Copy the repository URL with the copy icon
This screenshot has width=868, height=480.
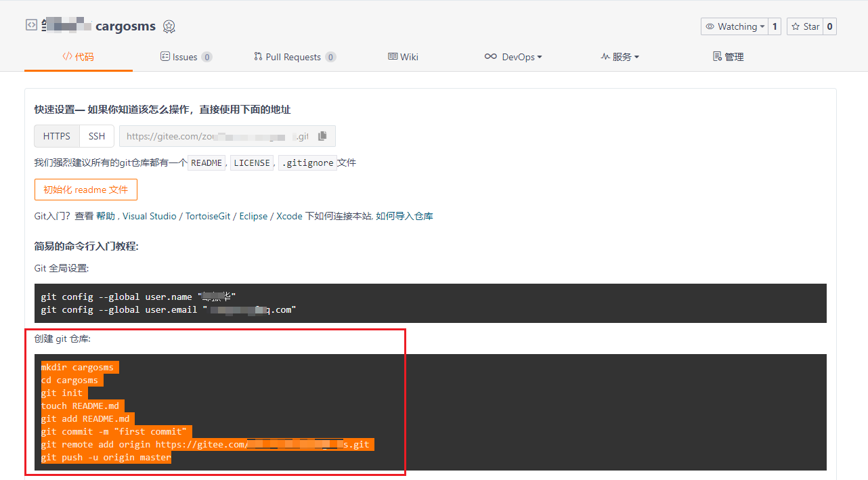click(322, 136)
